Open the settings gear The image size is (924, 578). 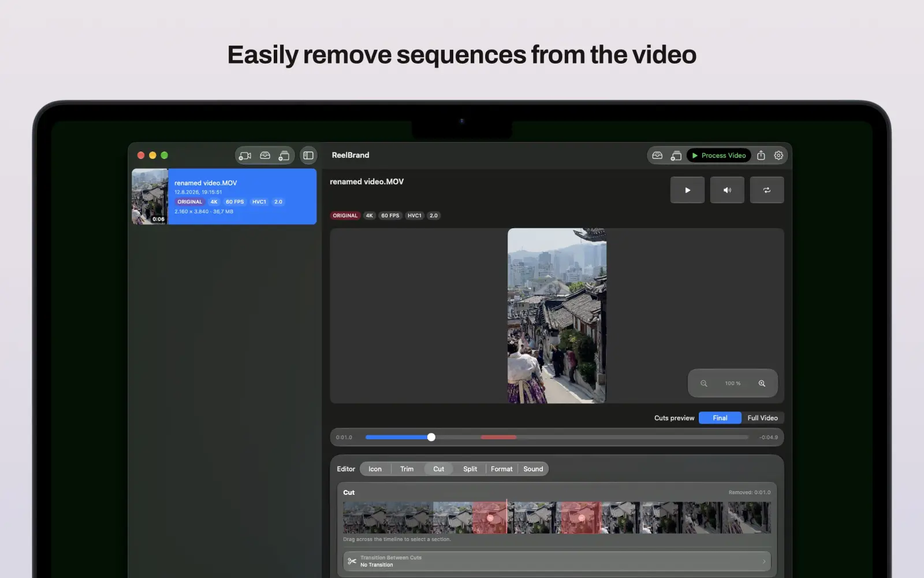pos(778,155)
